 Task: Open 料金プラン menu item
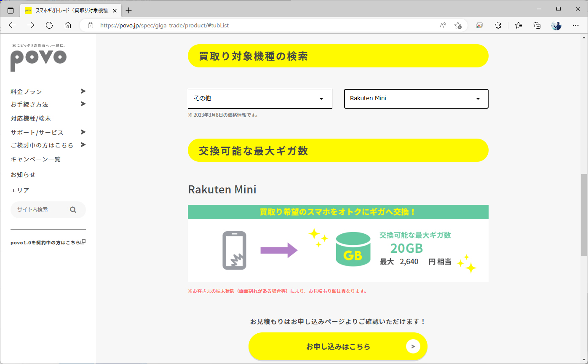point(27,91)
